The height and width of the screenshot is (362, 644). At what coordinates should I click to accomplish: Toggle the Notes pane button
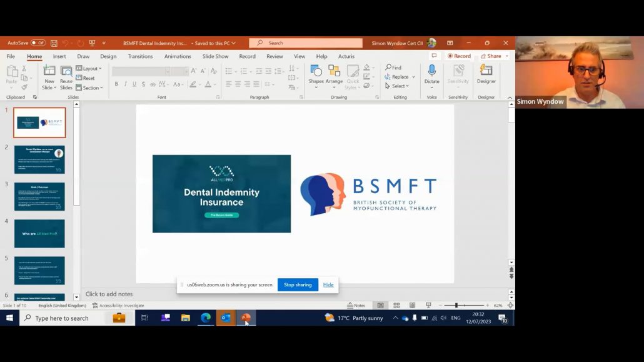[x=356, y=305]
